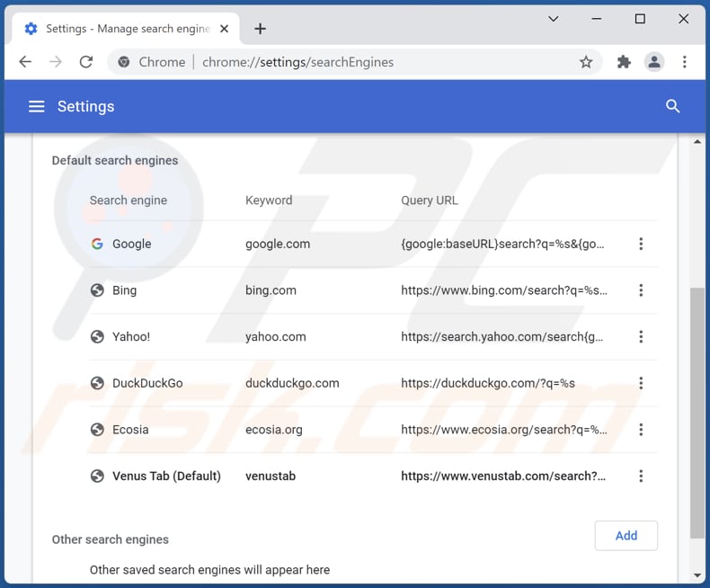Select the Settings browser tab

point(121,29)
